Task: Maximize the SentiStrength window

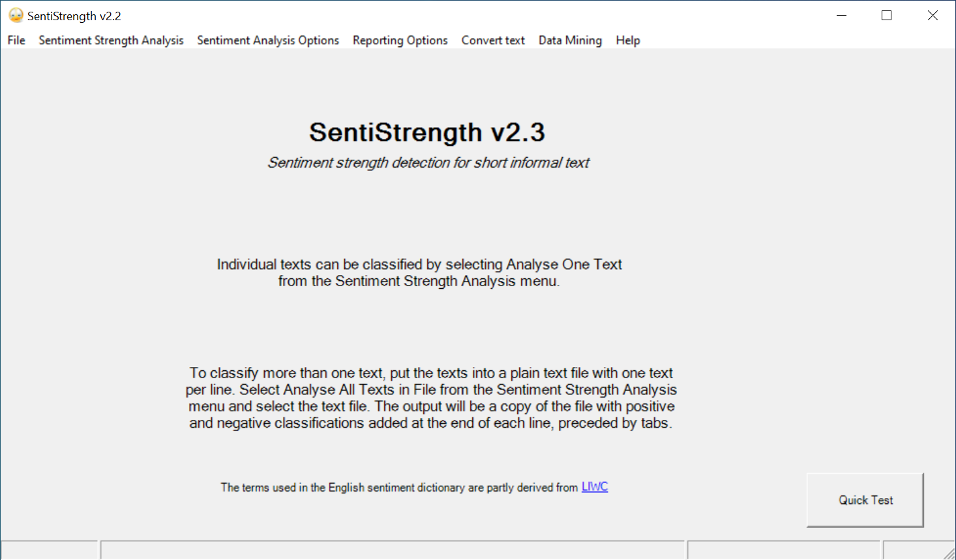Action: pyautogui.click(x=886, y=16)
